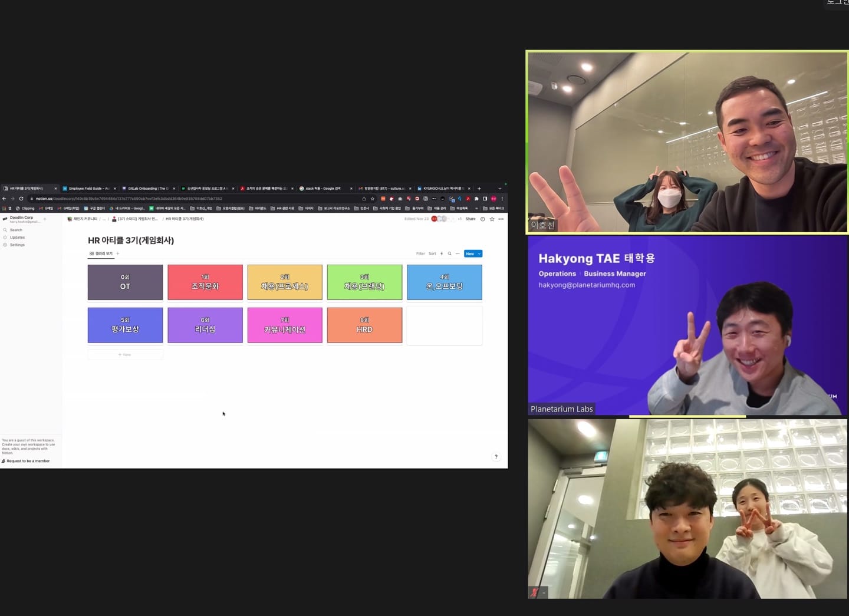The image size is (849, 616).
Task: Click the page title HR 아티클 3기(게임회사)
Action: coord(131,241)
